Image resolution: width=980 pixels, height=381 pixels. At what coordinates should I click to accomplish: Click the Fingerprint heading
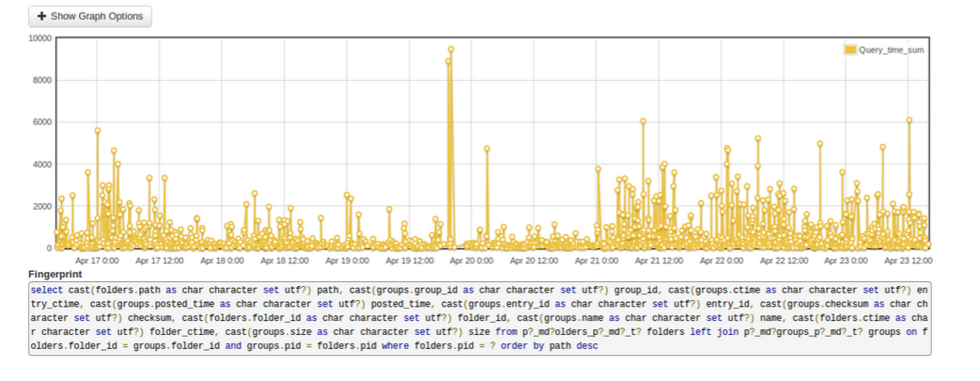coord(55,274)
